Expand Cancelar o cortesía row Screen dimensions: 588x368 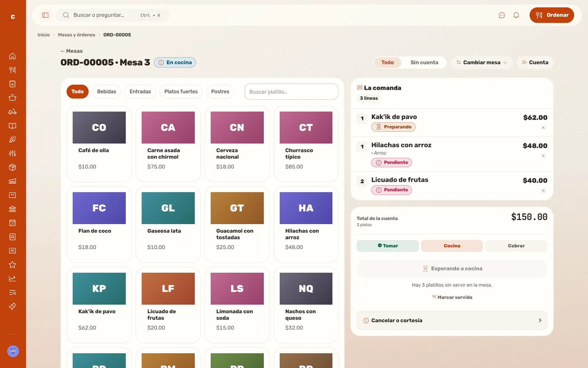click(x=452, y=321)
